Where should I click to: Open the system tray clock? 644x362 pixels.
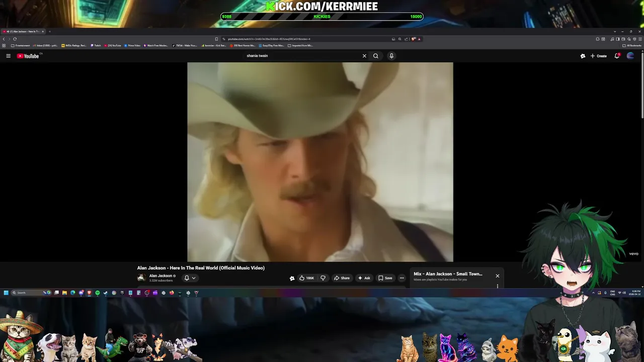636,293
